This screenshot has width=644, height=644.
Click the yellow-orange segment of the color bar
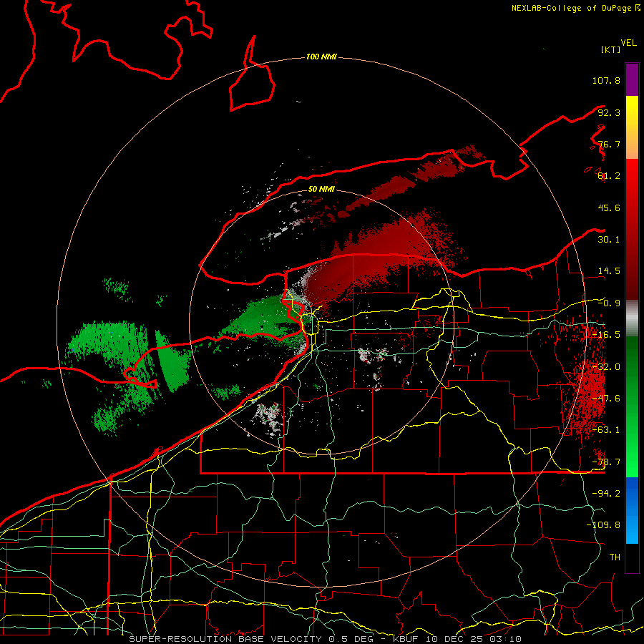click(x=632, y=127)
